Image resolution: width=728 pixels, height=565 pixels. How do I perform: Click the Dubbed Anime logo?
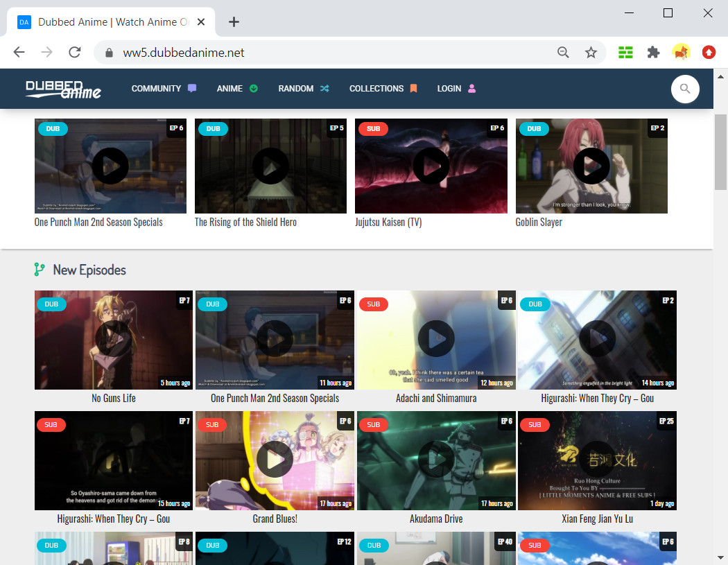tap(63, 89)
